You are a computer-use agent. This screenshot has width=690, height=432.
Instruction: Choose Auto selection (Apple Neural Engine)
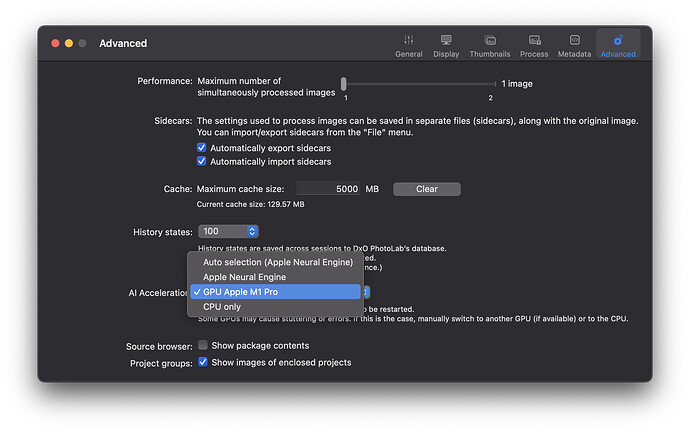(x=275, y=262)
